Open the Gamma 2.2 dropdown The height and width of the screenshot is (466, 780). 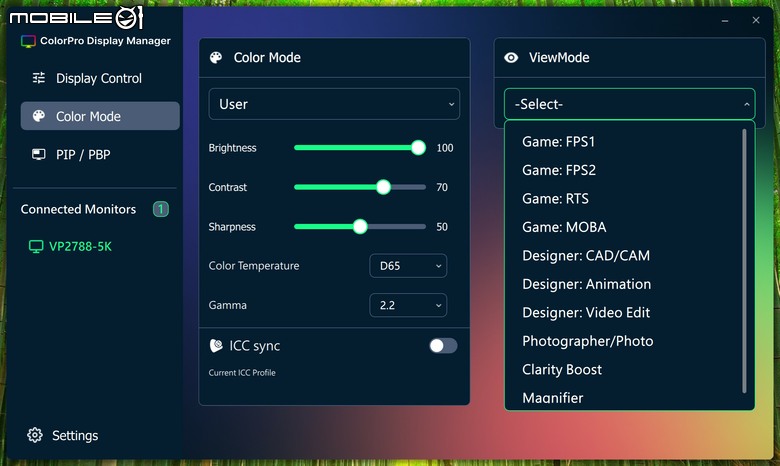click(x=408, y=305)
